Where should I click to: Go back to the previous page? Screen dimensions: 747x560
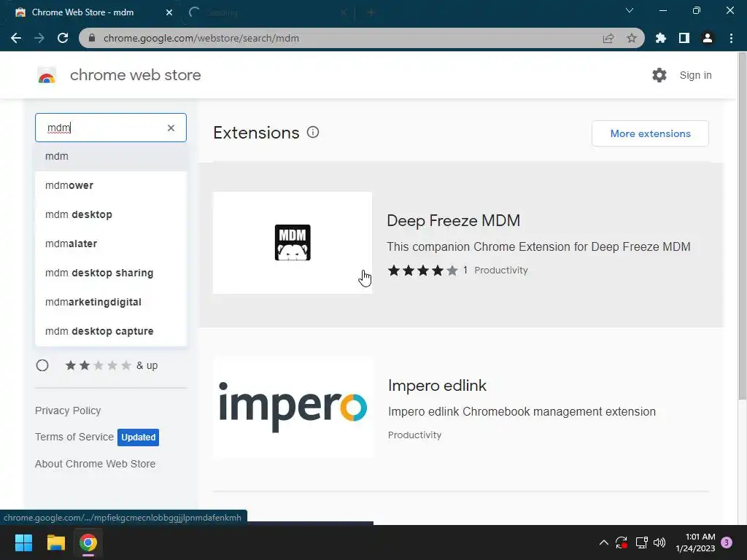tap(16, 38)
